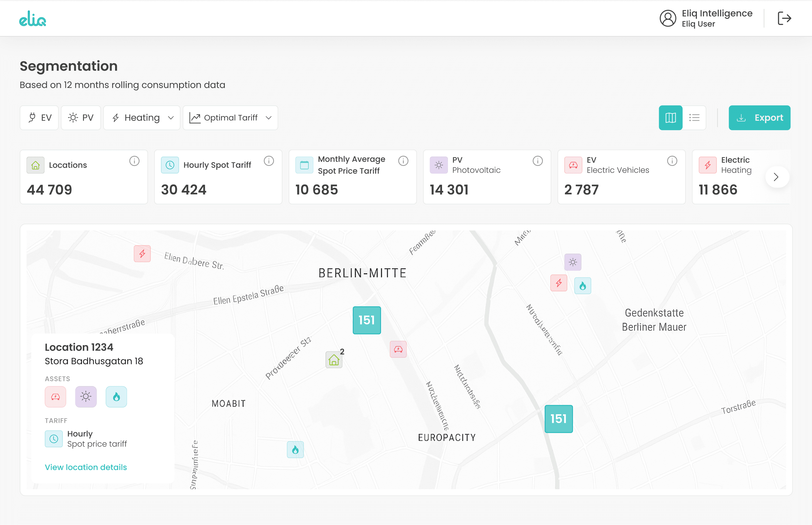The image size is (812, 525).
Task: Click the purple solar marker on map
Action: pyautogui.click(x=572, y=262)
